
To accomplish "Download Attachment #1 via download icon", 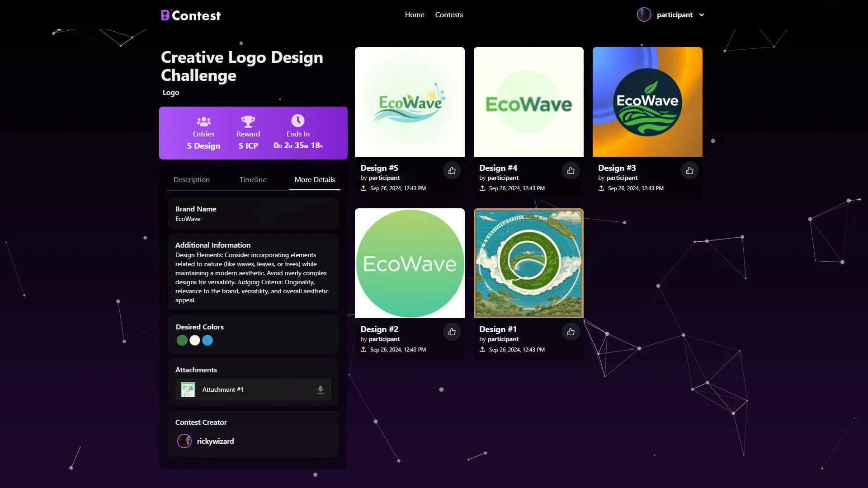I will click(x=320, y=389).
